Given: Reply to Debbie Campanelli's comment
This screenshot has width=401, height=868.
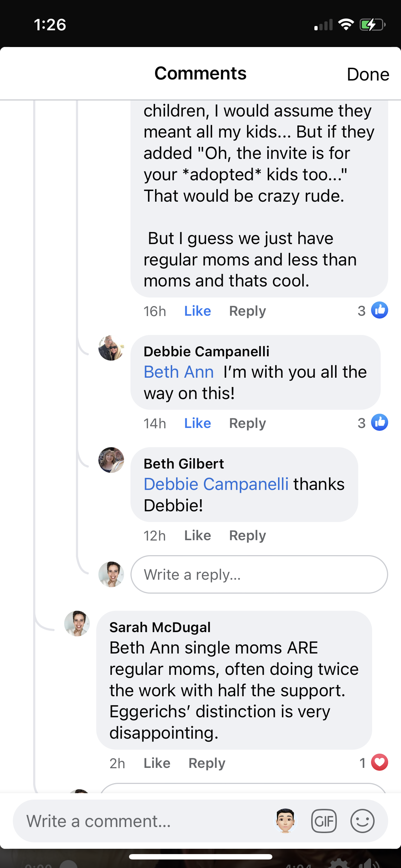Looking at the screenshot, I should pyautogui.click(x=247, y=423).
